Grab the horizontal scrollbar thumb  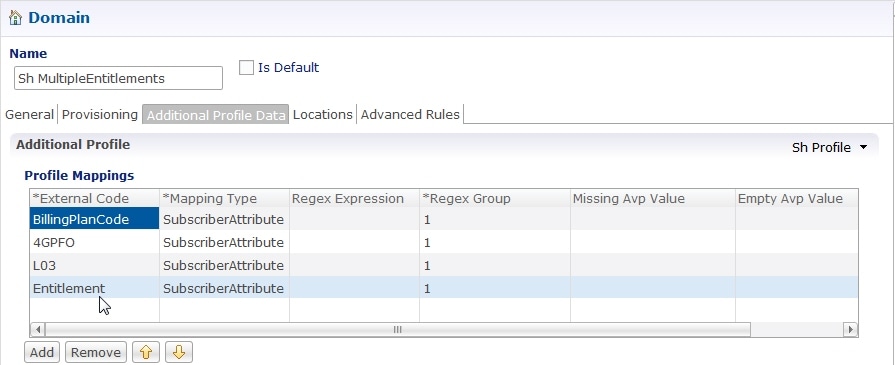(x=398, y=330)
